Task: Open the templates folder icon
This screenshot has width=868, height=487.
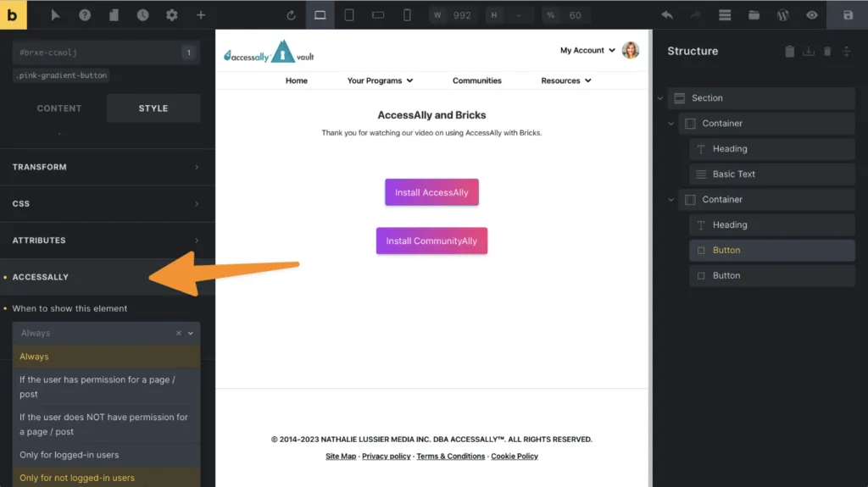Action: (754, 15)
